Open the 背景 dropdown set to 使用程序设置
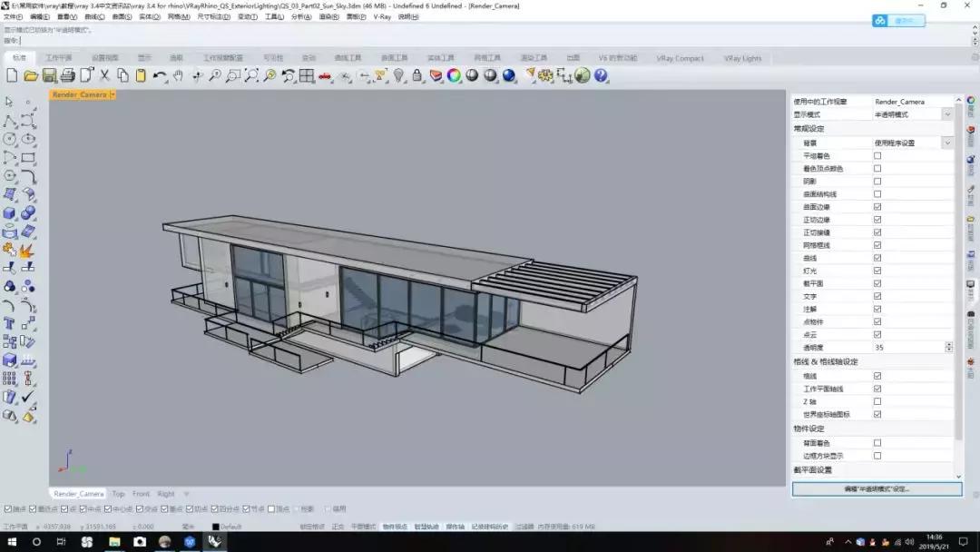The height and width of the screenshot is (552, 980). (x=946, y=142)
